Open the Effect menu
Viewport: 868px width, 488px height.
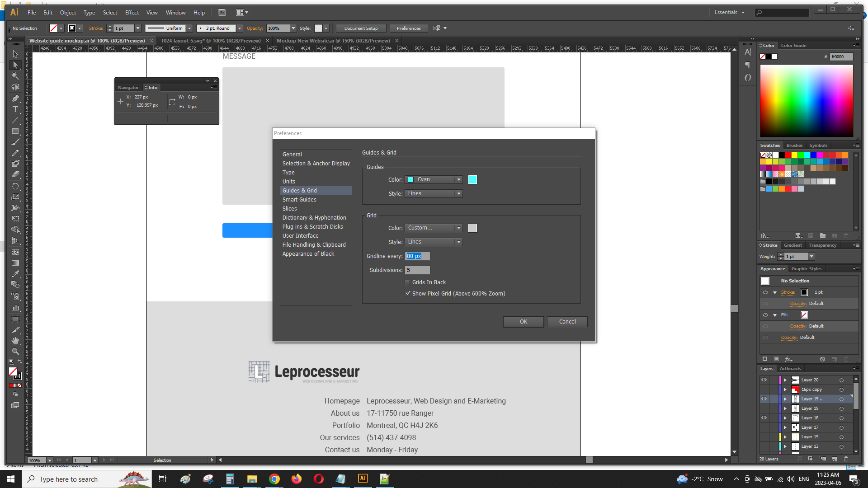tap(132, 13)
